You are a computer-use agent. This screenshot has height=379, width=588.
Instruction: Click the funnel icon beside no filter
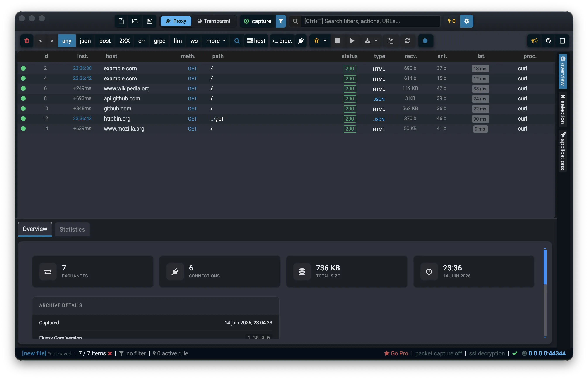click(x=121, y=354)
